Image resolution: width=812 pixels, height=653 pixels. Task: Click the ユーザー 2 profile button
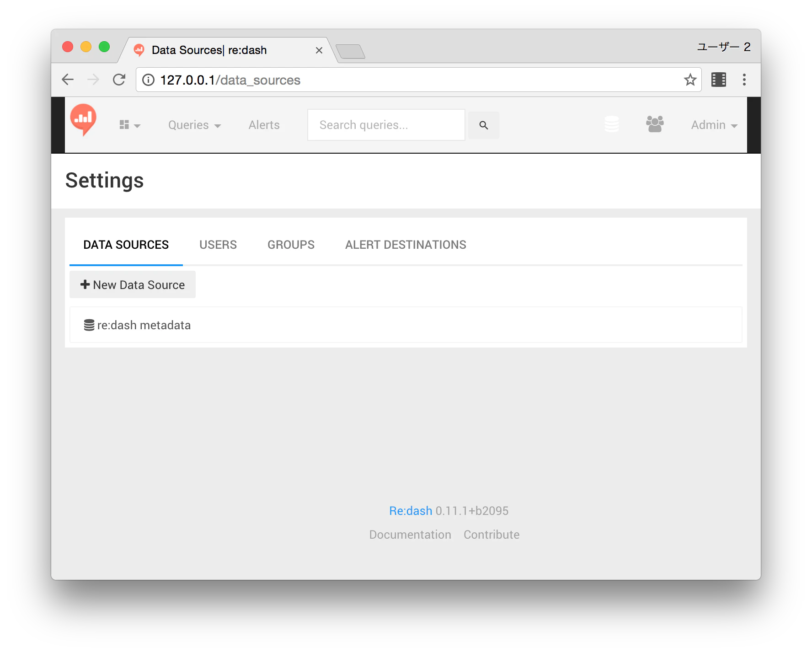[723, 47]
